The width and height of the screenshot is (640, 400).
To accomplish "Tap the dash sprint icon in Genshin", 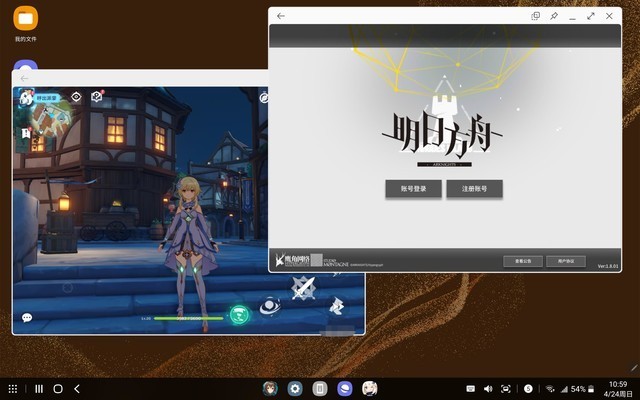I will click(x=337, y=306).
